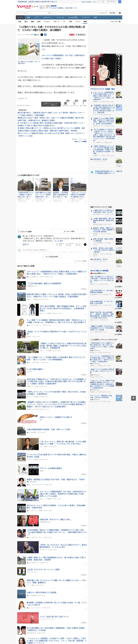Open the article's building photo thumbnail
The height and width of the screenshot is (644, 138).
(29, 49)
